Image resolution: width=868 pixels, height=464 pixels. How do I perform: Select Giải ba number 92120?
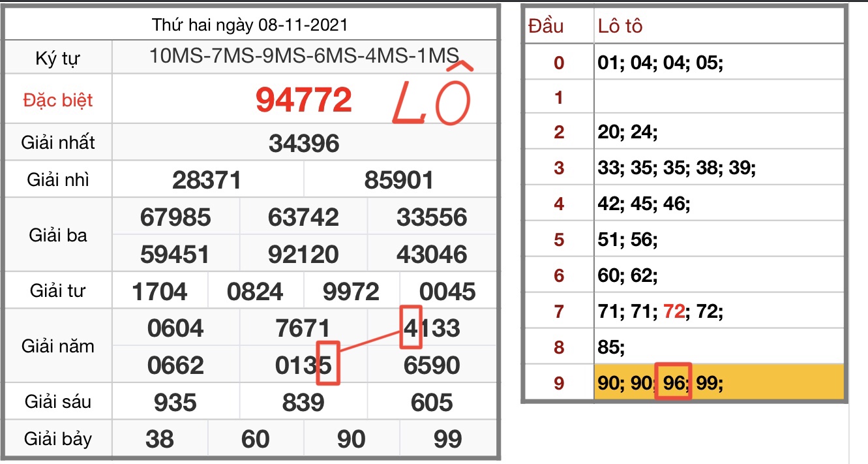tap(304, 254)
